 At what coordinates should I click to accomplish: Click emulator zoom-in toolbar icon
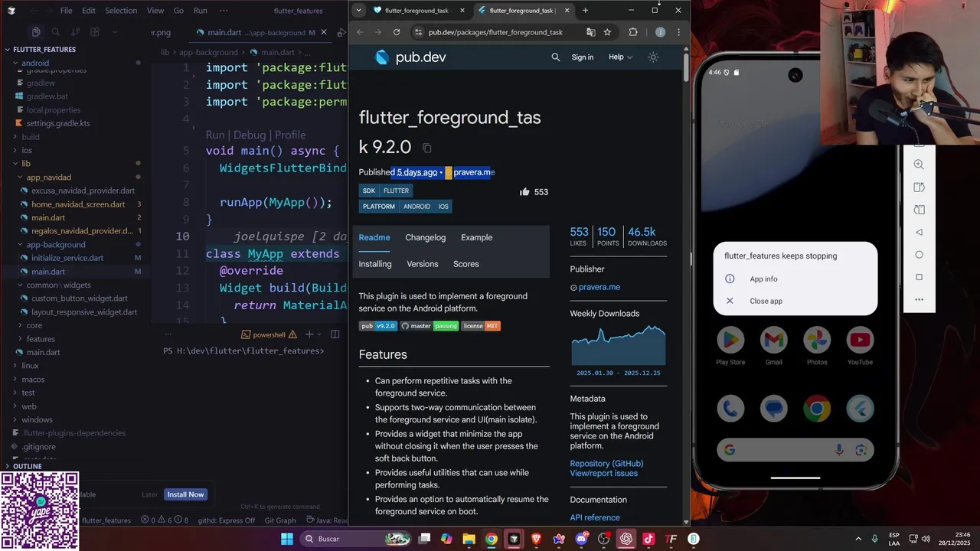tap(919, 165)
